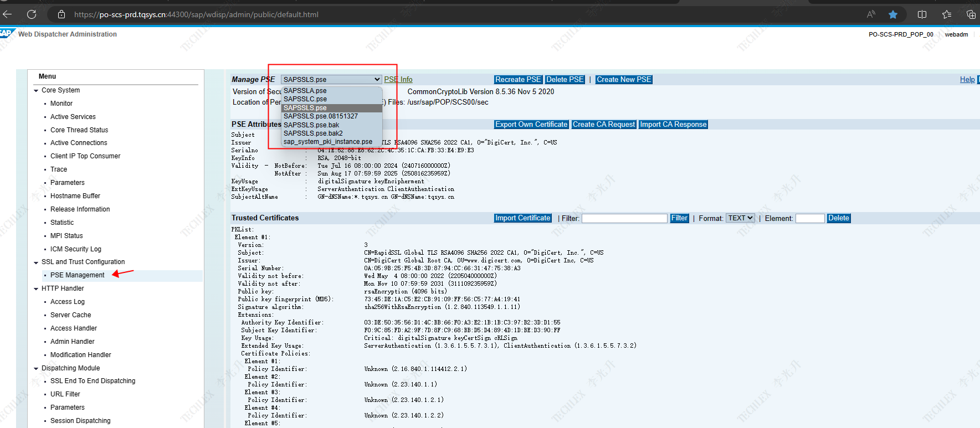The height and width of the screenshot is (428, 980).
Task: Open Access Log
Action: point(68,302)
